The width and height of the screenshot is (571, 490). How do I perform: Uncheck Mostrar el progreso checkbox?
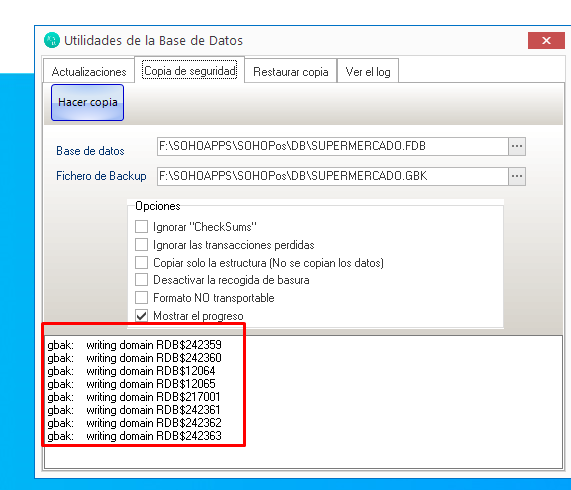tap(141, 315)
